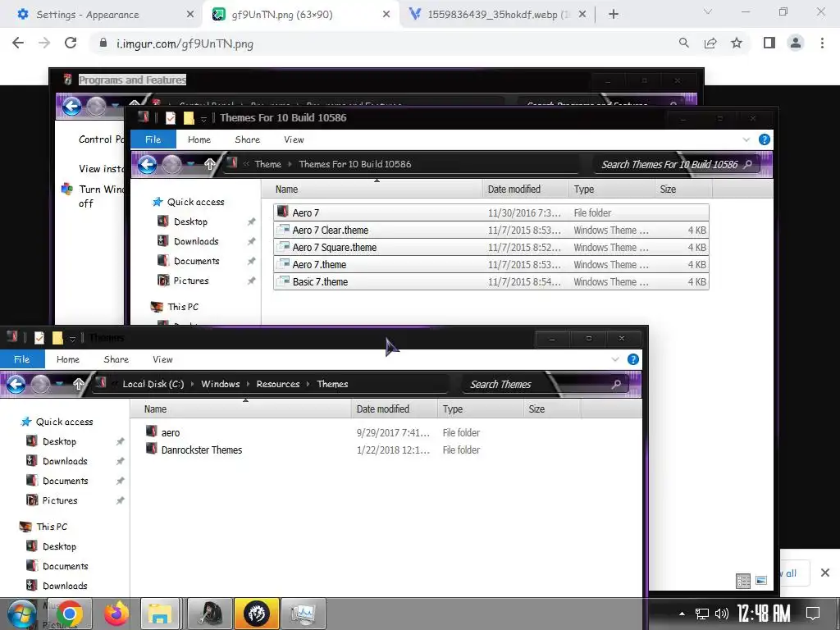Click Local Disk (C:) breadcrumb
This screenshot has width=840, height=630.
point(153,384)
